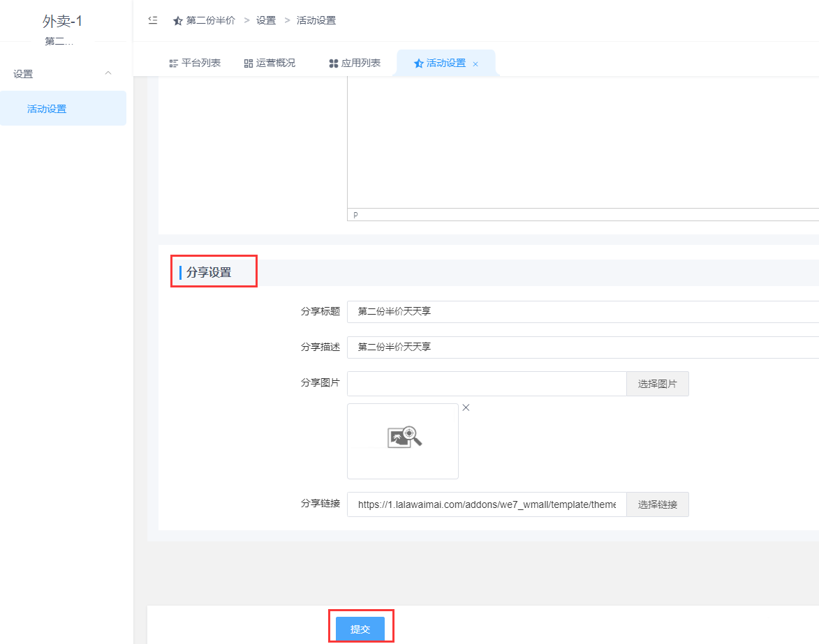Click the 设置 breadcrumb item
The image size is (819, 644).
coord(266,20)
